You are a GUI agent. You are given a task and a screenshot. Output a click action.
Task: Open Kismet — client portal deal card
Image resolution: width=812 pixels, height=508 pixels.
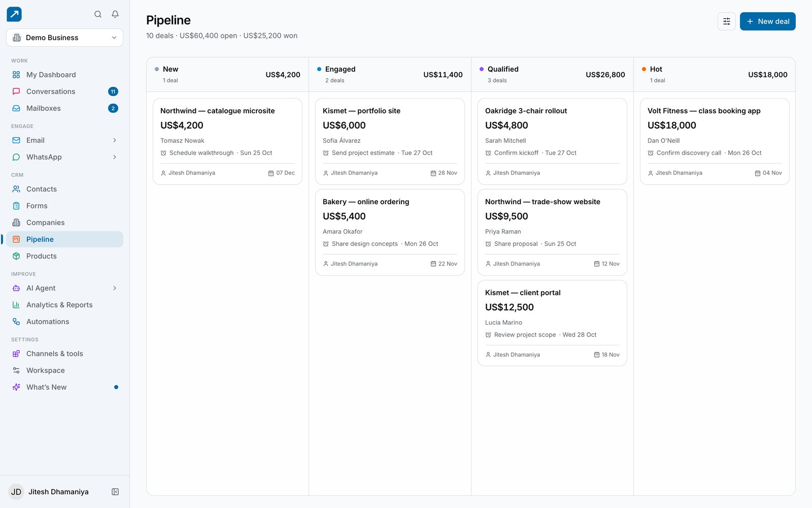tap(552, 323)
